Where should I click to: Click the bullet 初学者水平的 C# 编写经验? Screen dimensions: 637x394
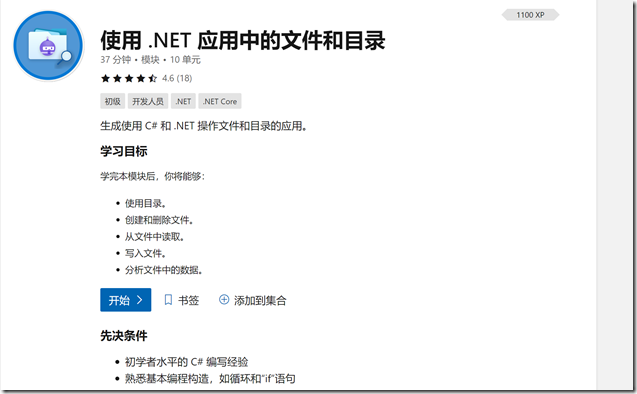click(x=186, y=362)
